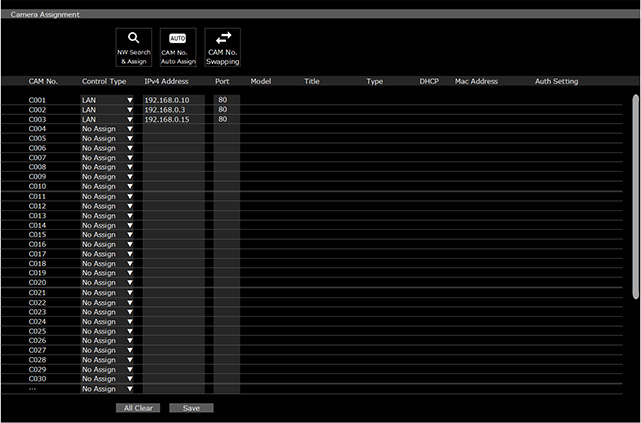Click Mac Address column header
This screenshot has height=423, width=641.
click(476, 81)
